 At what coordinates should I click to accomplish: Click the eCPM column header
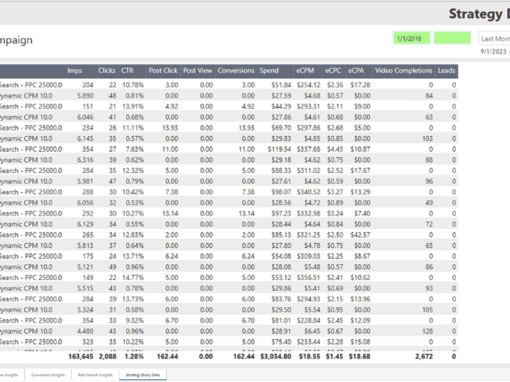(305, 71)
